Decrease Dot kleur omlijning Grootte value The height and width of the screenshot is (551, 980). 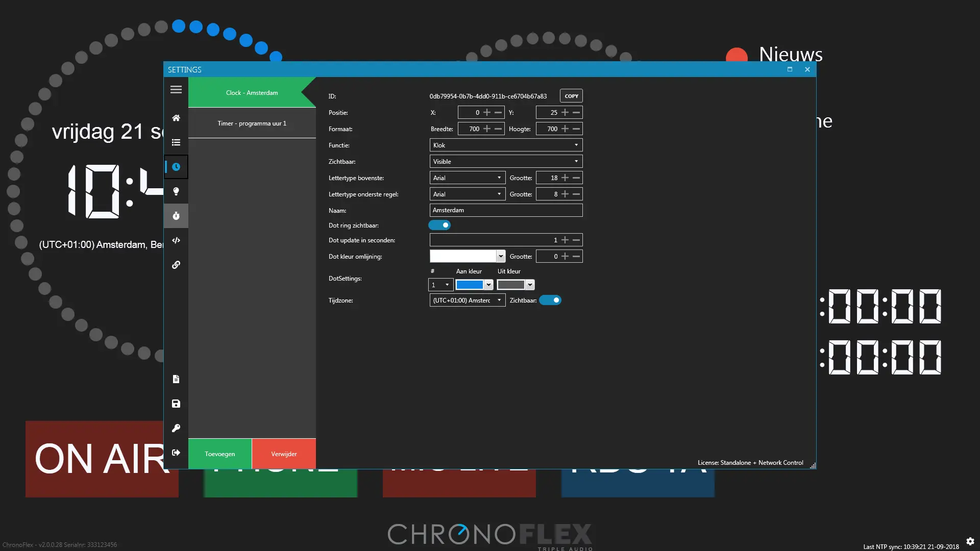[576, 256]
